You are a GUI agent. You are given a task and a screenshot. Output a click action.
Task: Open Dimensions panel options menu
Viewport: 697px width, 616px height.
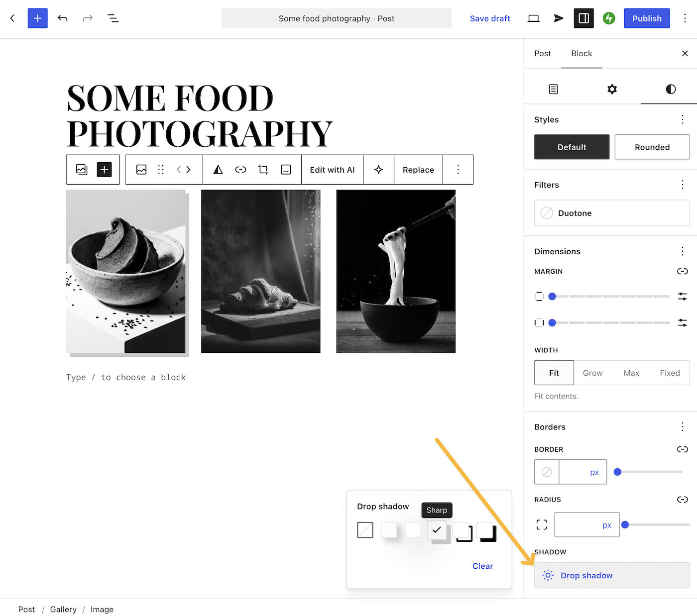tap(683, 251)
